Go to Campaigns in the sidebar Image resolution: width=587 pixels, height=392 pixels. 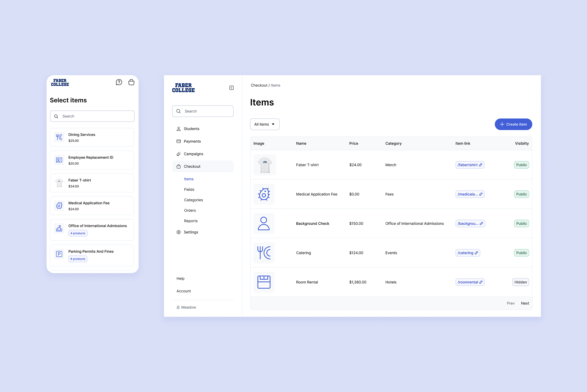pos(193,154)
